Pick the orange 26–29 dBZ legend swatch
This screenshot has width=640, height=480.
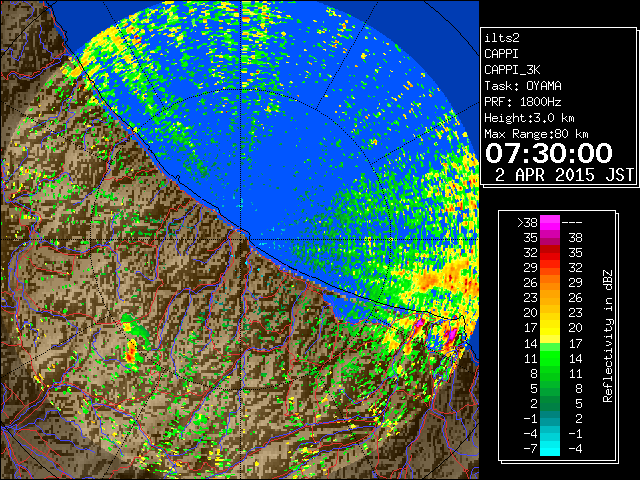click(x=550, y=282)
